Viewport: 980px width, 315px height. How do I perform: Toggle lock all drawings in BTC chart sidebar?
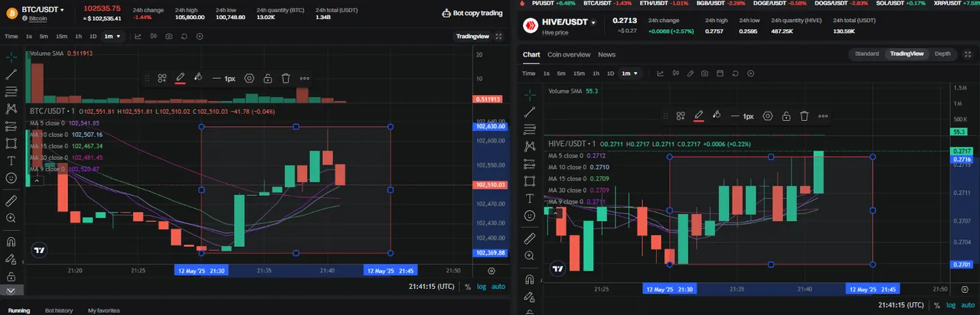point(11,276)
